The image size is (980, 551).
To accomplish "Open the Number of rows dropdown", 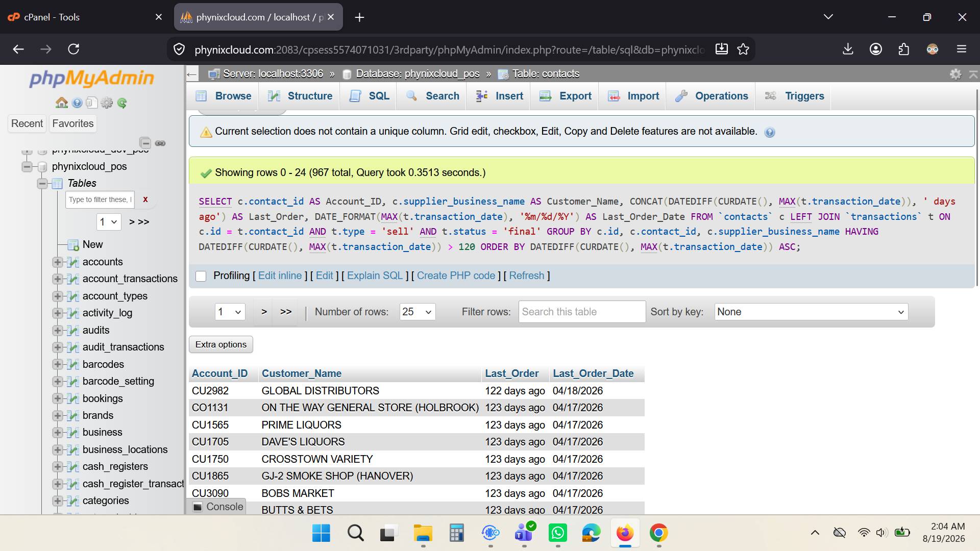I will (x=418, y=312).
